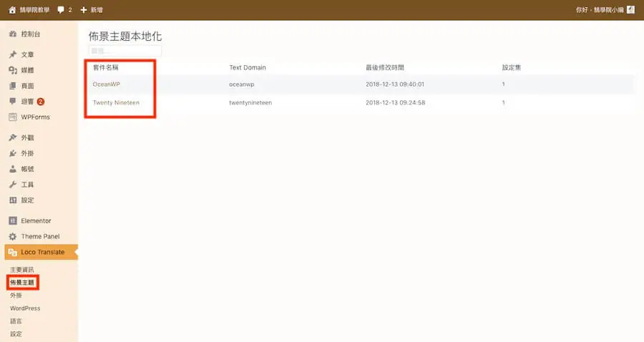This screenshot has height=342, width=644.
Task: Click the 控制台 dashboard icon
Action: pyautogui.click(x=13, y=34)
